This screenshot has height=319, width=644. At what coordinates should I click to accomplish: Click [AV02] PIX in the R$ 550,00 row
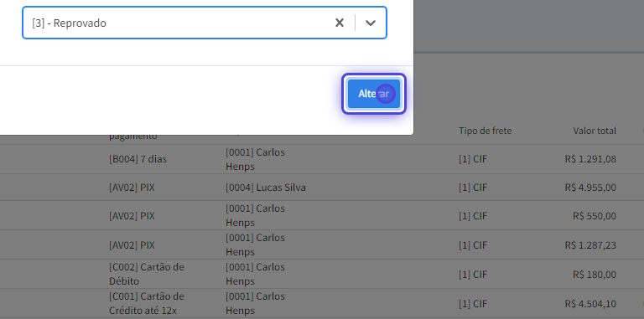[x=132, y=216]
